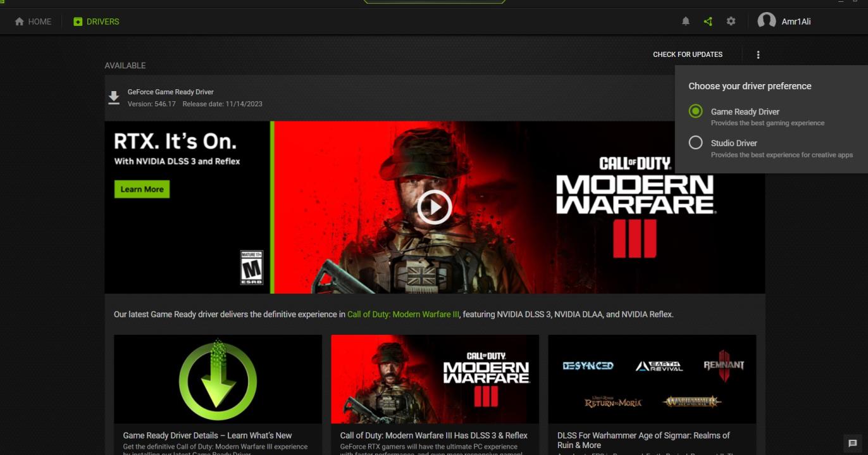
Task: Go to the Home tab
Action: (33, 22)
